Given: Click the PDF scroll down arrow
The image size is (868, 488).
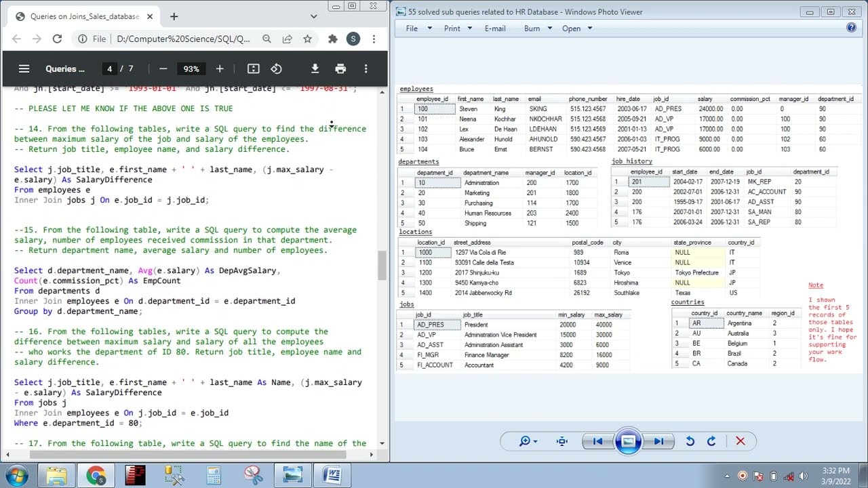Looking at the screenshot, I should (382, 443).
